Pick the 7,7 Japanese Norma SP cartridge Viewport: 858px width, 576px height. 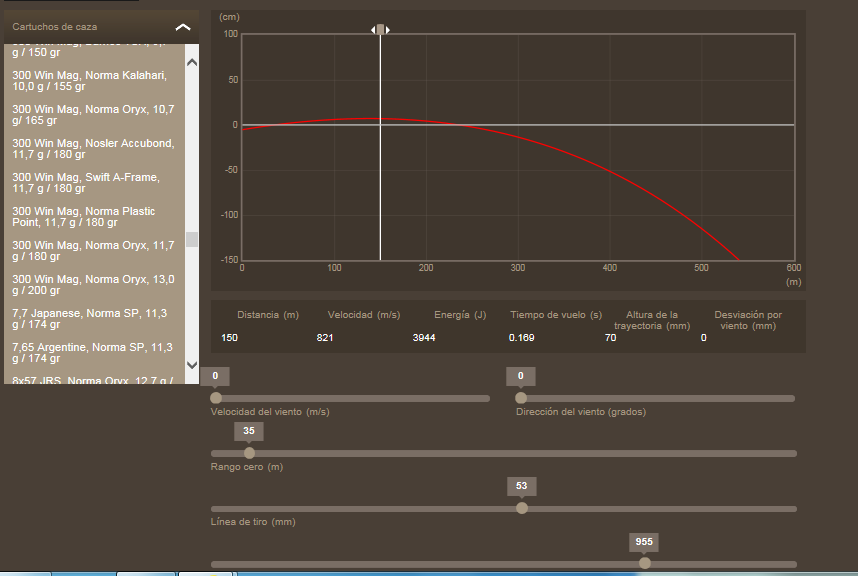pos(91,319)
